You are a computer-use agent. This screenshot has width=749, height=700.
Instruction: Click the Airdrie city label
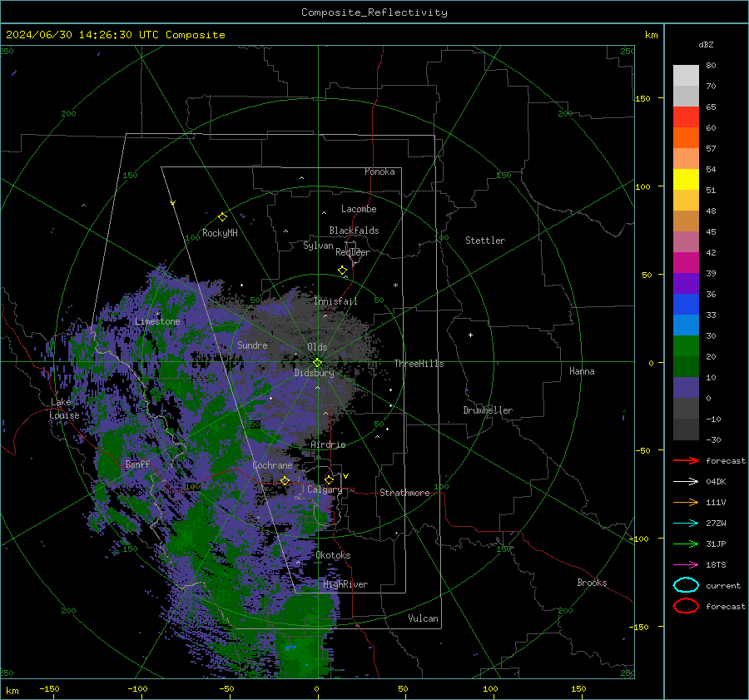tap(328, 444)
